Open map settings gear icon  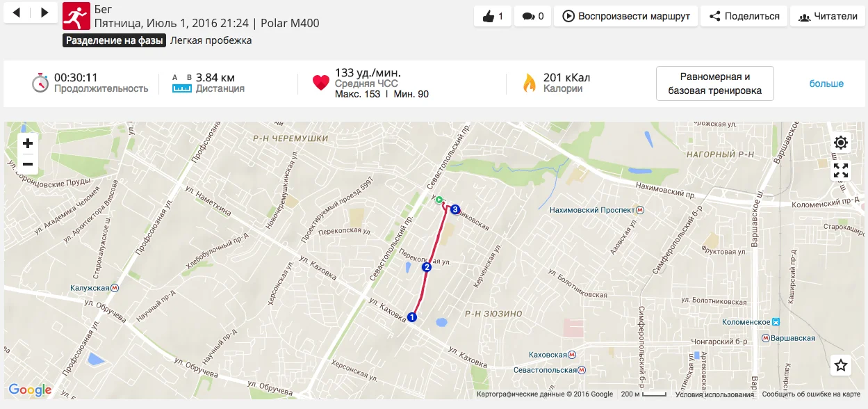[841, 143]
